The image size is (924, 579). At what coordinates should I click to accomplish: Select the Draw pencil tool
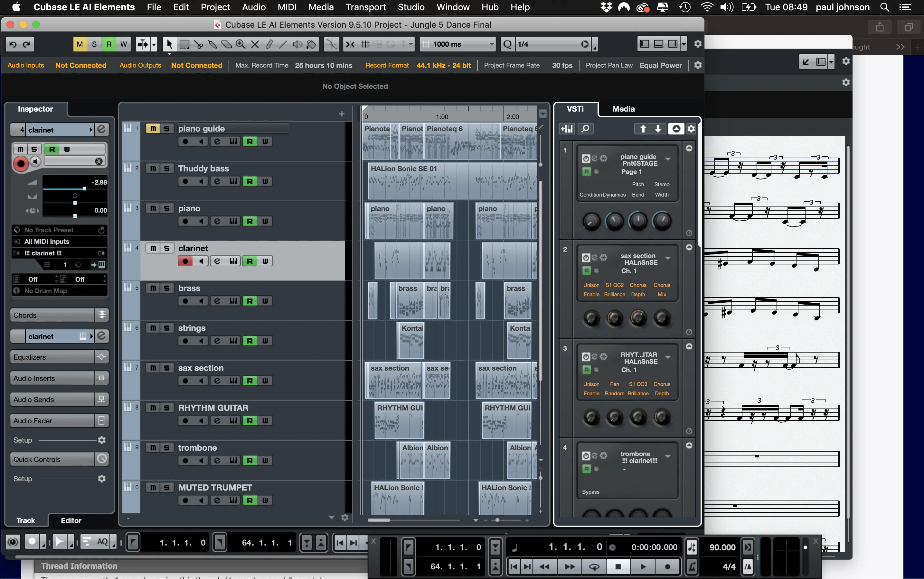[x=269, y=44]
